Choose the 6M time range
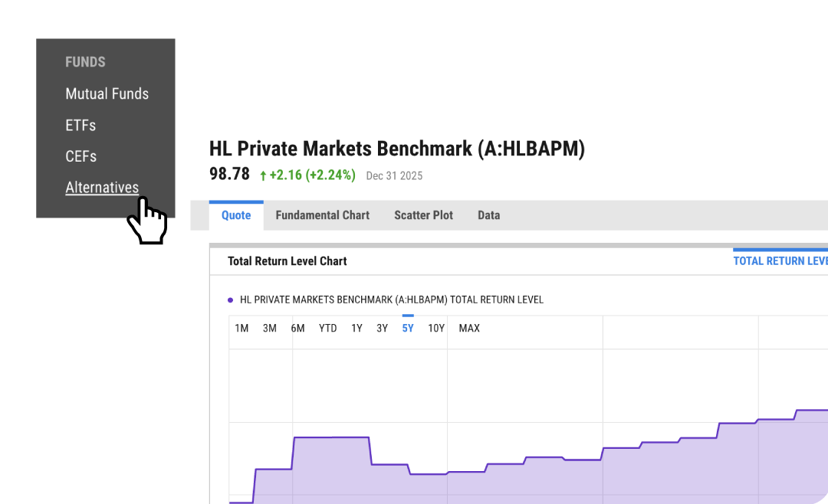This screenshot has width=828, height=504. pos(297,329)
